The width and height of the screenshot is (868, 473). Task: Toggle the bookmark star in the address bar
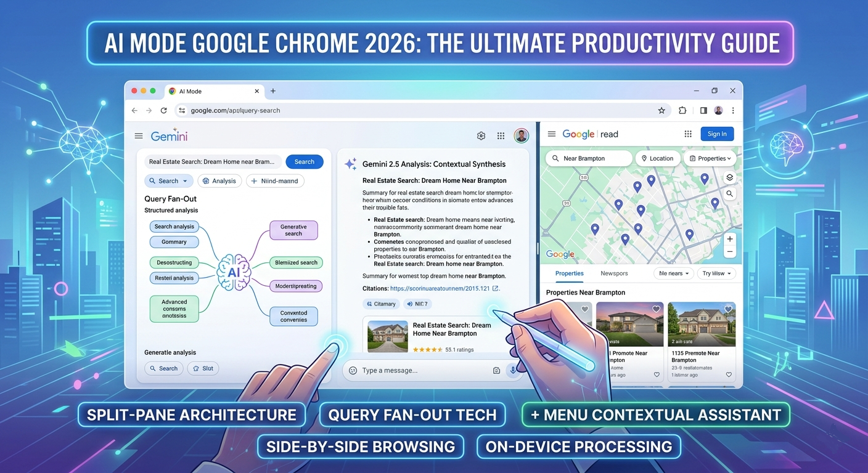coord(661,110)
